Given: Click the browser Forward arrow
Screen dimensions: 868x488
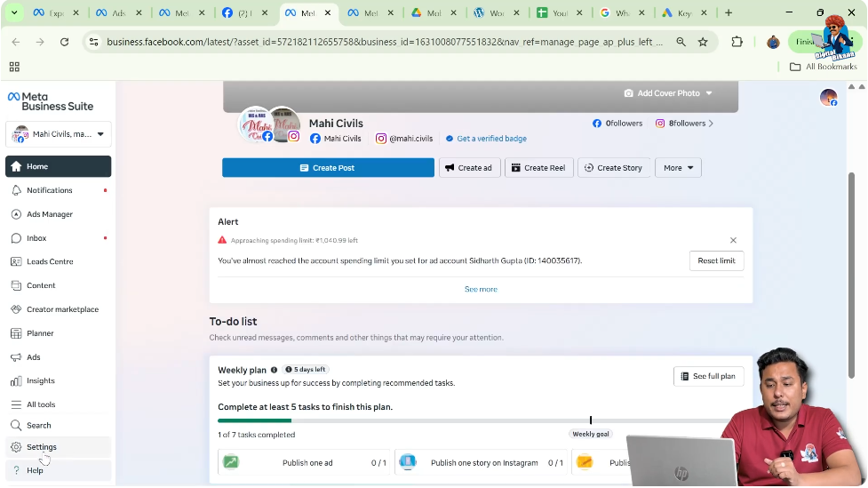Looking at the screenshot, I should (x=40, y=42).
